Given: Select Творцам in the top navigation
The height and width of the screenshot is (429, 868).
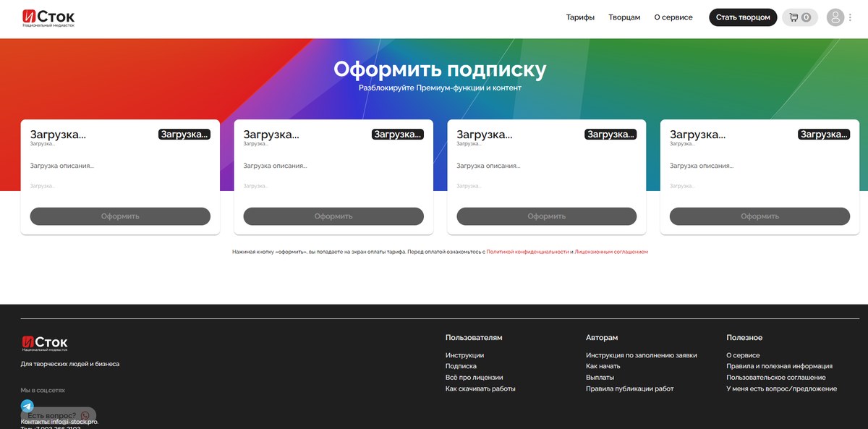Looking at the screenshot, I should tap(624, 17).
